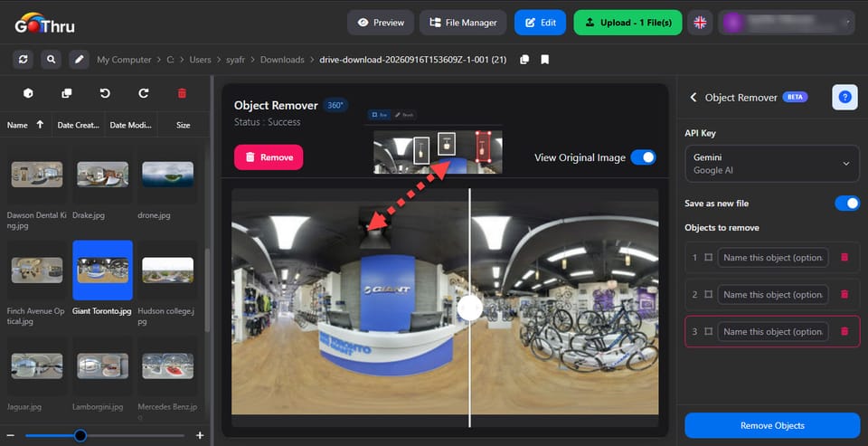Go to syafr folder in breadcrumb
This screenshot has height=446, width=868.
(235, 60)
